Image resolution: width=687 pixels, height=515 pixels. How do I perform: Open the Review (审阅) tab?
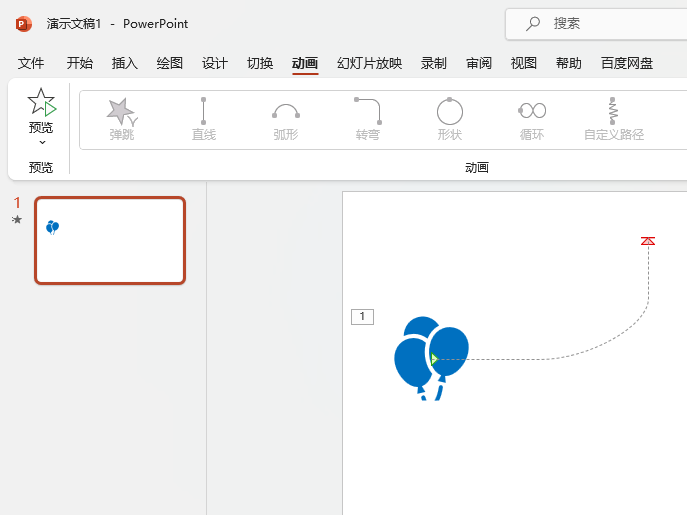point(479,63)
